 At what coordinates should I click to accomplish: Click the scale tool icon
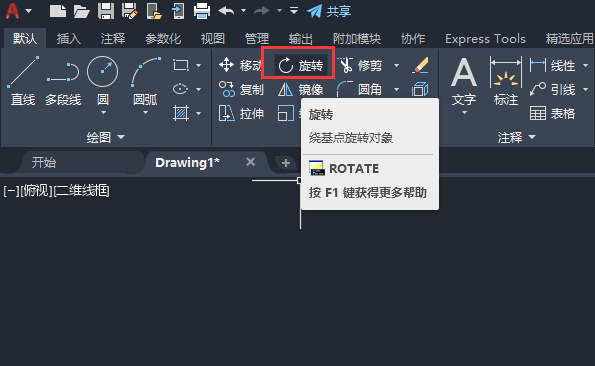(x=286, y=113)
